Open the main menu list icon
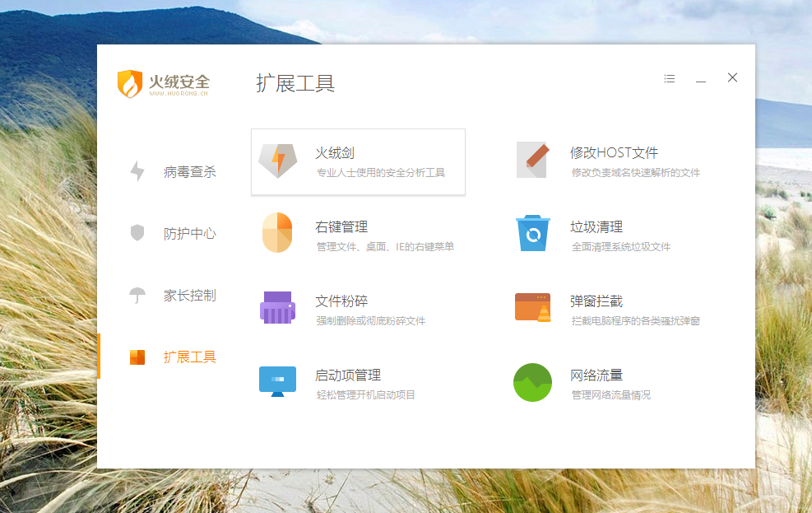The width and height of the screenshot is (812, 513). click(670, 78)
